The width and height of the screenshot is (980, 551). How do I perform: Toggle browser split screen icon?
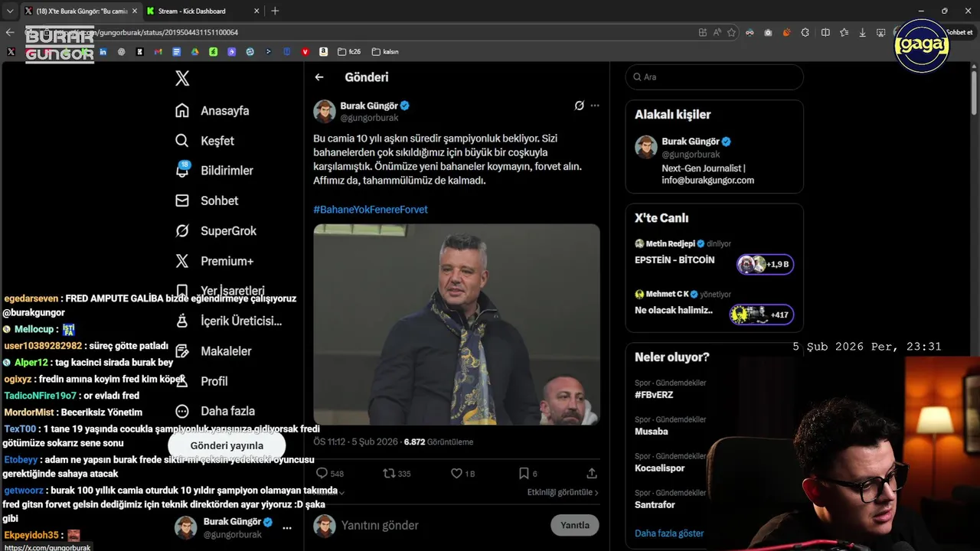[x=825, y=32]
